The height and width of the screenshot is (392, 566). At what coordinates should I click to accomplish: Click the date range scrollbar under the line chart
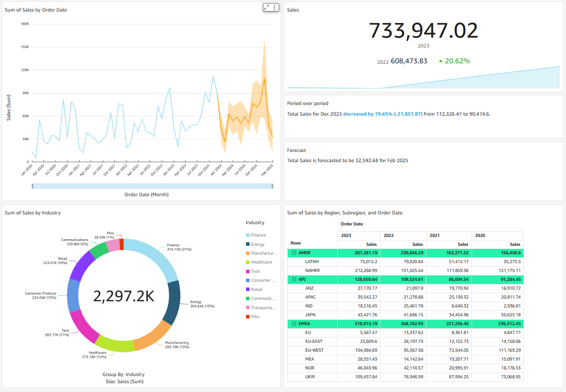152,186
